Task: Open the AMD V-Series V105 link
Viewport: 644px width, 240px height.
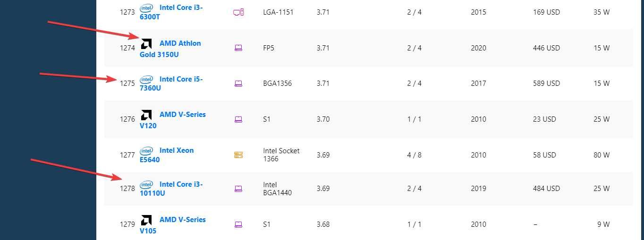Action: 173,225
